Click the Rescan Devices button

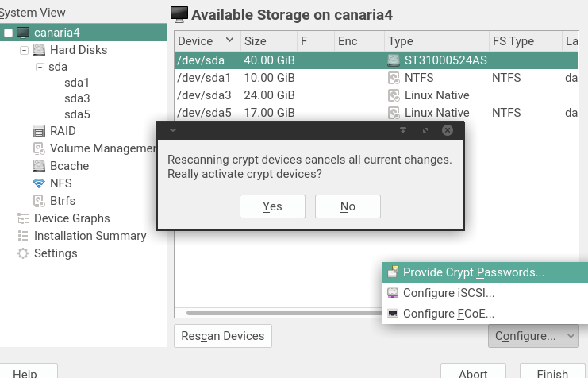[x=223, y=336]
